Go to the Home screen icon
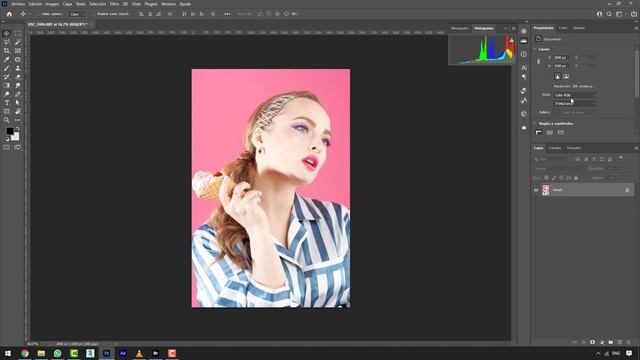The height and width of the screenshot is (360, 640). coord(9,14)
